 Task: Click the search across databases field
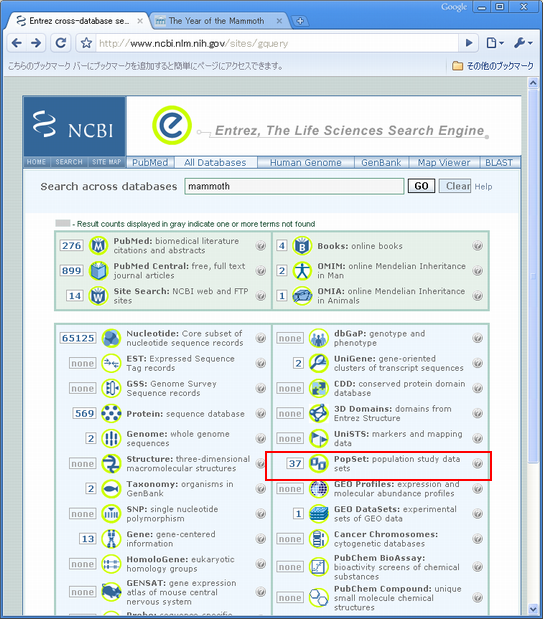[294, 186]
